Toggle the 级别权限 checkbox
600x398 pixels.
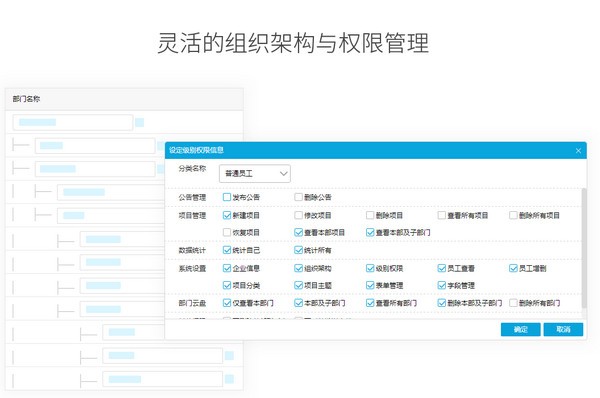click(370, 268)
